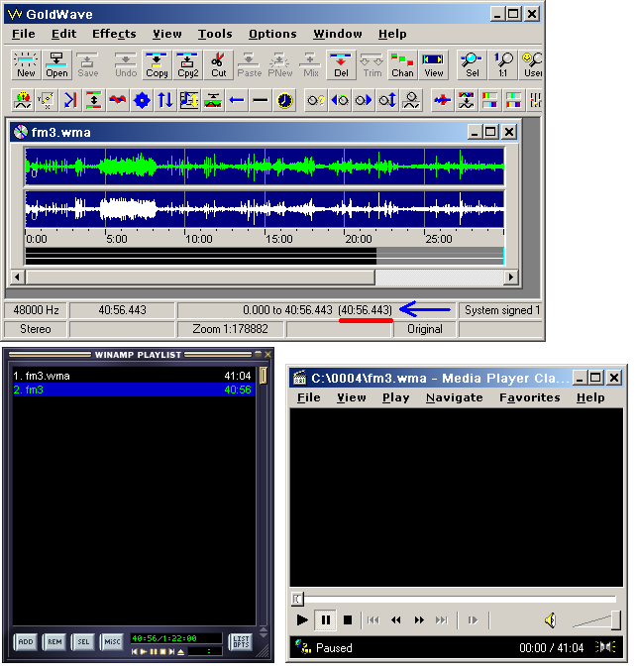This screenshot has height=672, width=638.
Task: Open a file with GoldWave's Open icon
Action: point(56,64)
